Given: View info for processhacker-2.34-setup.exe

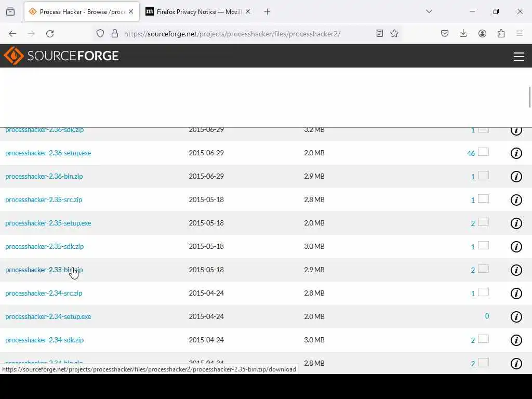Looking at the screenshot, I should (516, 317).
